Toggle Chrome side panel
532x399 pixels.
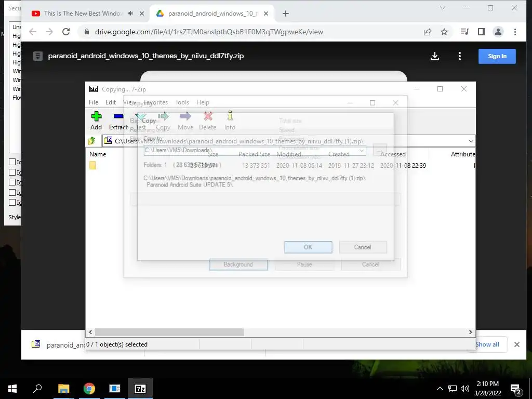click(x=482, y=32)
